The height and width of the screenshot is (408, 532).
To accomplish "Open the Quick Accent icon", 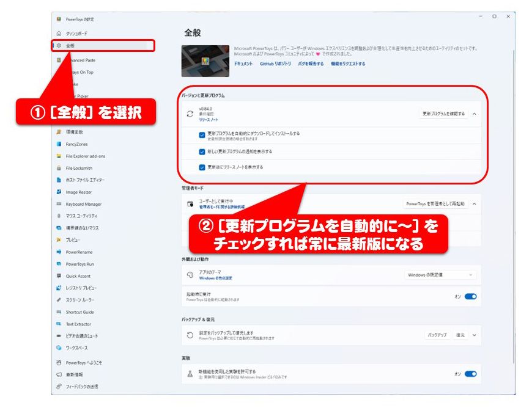I will point(59,276).
